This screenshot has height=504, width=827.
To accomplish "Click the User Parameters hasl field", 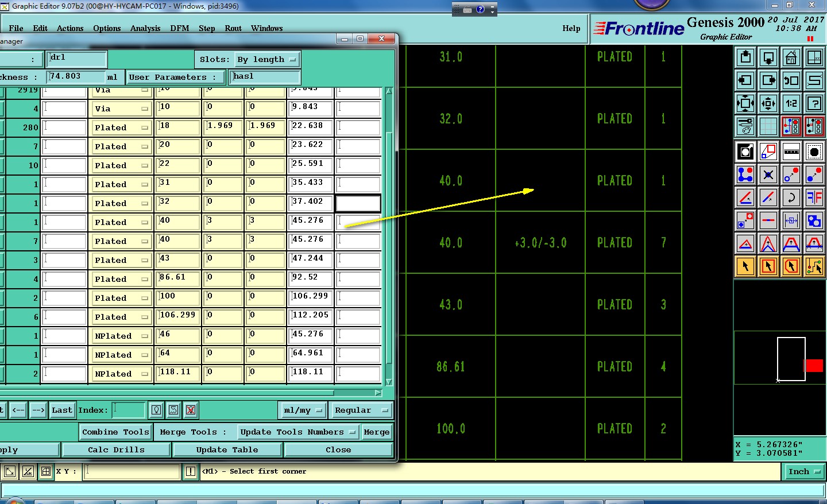I will [x=265, y=77].
